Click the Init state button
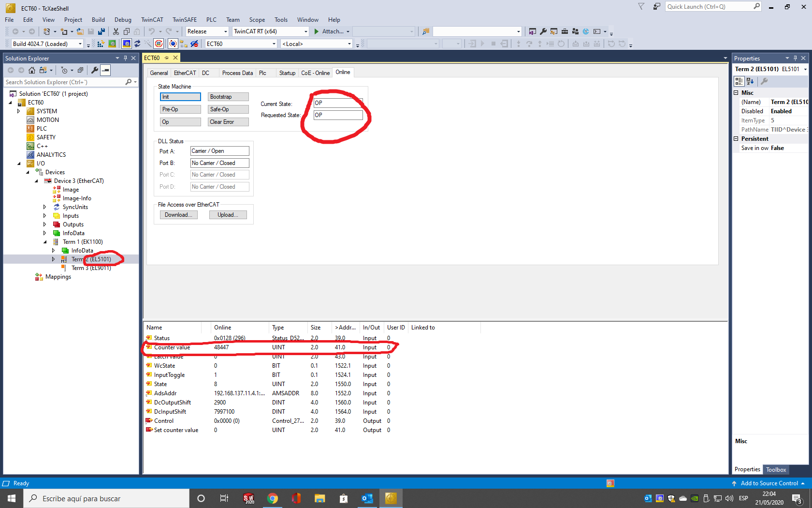The image size is (812, 508). click(180, 97)
